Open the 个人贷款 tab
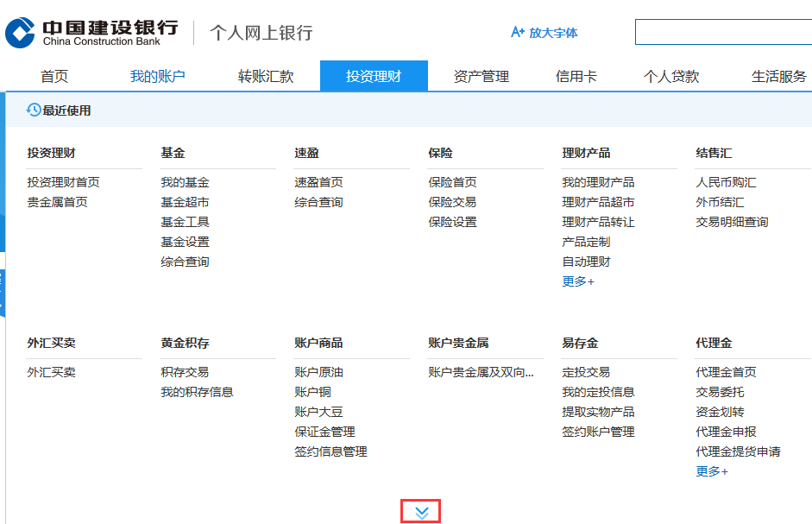Viewport: 812px width, 524px height. (670, 77)
